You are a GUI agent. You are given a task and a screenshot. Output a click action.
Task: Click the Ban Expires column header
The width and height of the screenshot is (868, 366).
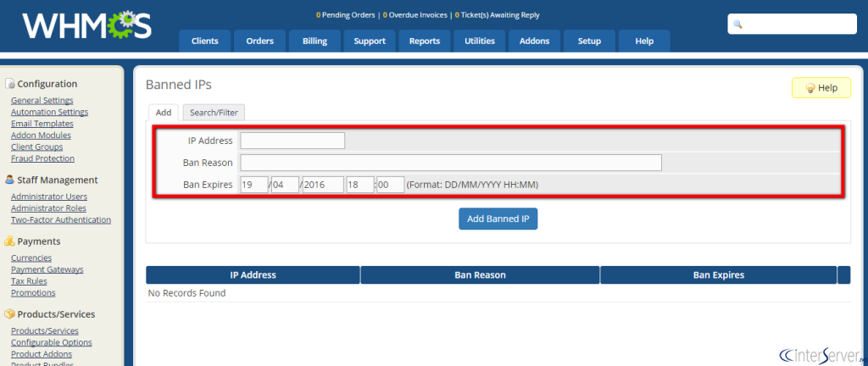pyautogui.click(x=719, y=274)
